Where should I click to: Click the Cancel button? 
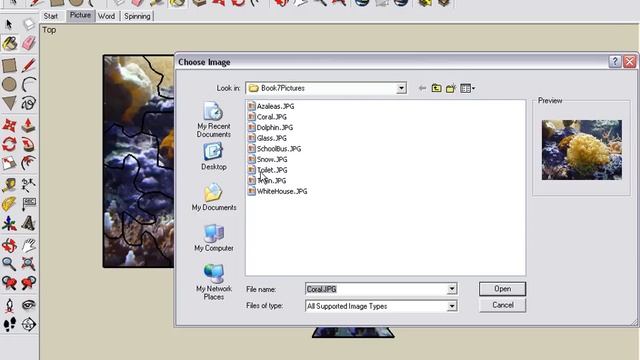(502, 305)
